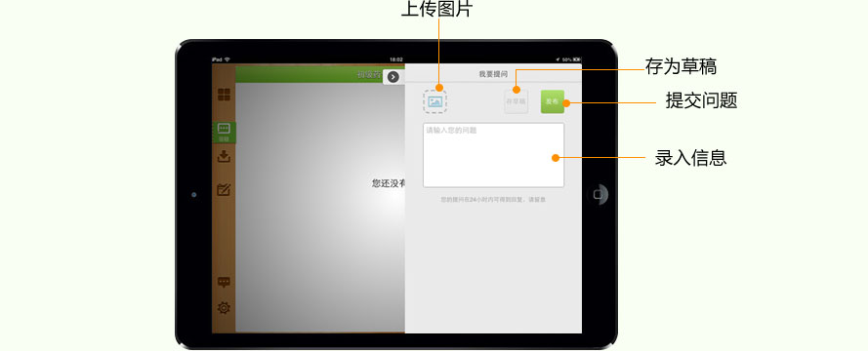Click the 存草稿 save draft button

tap(516, 101)
